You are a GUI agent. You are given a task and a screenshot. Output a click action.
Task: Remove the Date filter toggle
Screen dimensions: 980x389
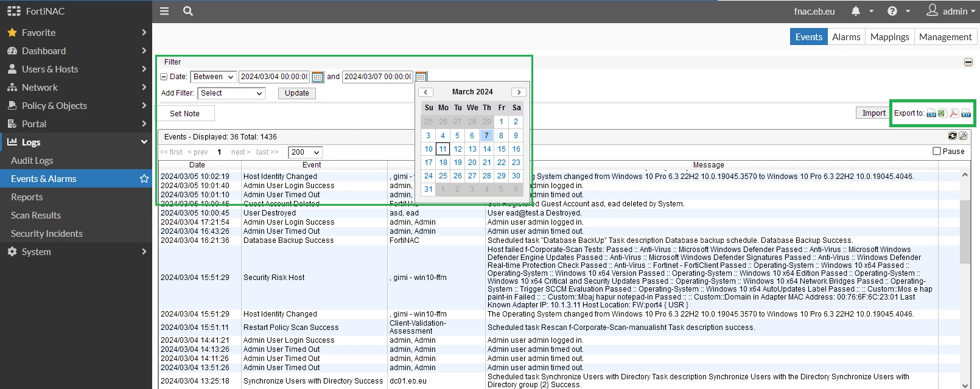click(164, 77)
